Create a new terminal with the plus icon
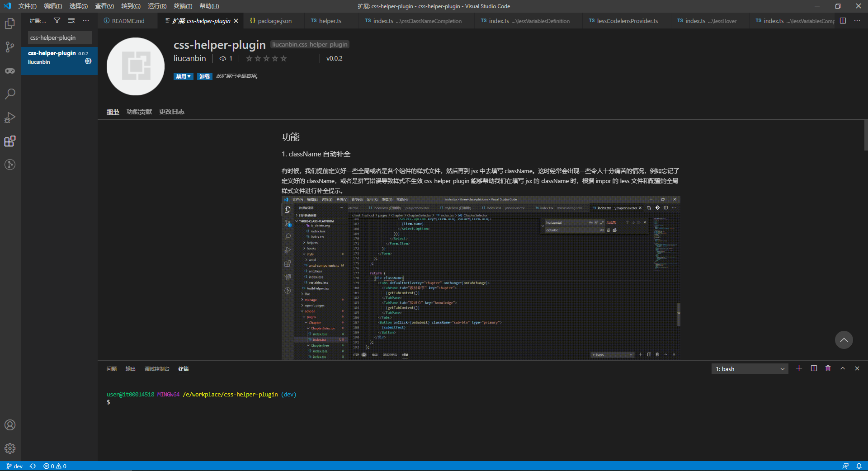868x471 pixels. (x=799, y=368)
